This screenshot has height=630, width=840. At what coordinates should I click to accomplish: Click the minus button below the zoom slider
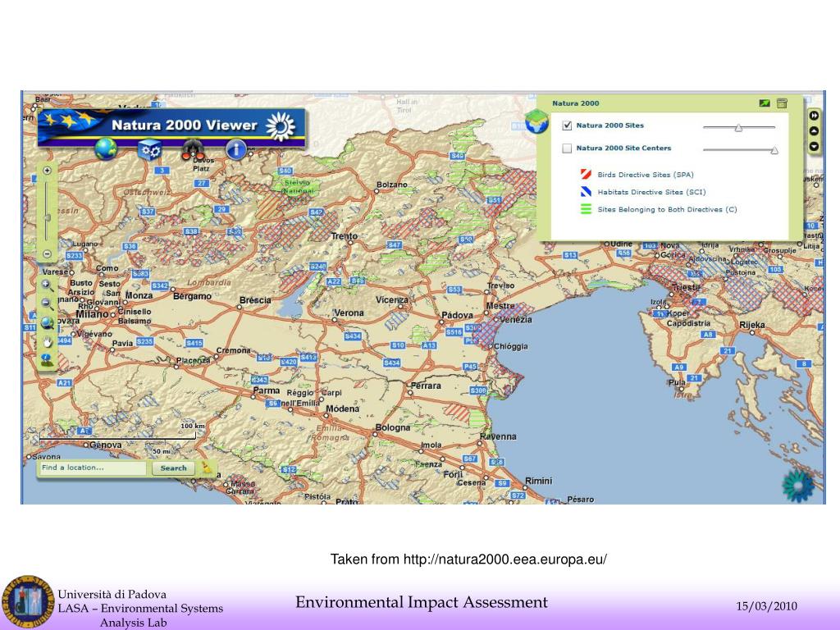coord(47,254)
